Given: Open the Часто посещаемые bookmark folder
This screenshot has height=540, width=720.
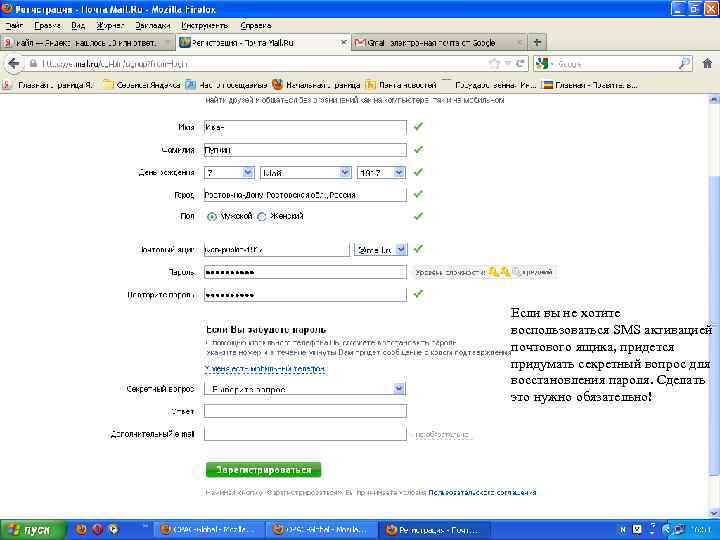Looking at the screenshot, I should [x=227, y=85].
